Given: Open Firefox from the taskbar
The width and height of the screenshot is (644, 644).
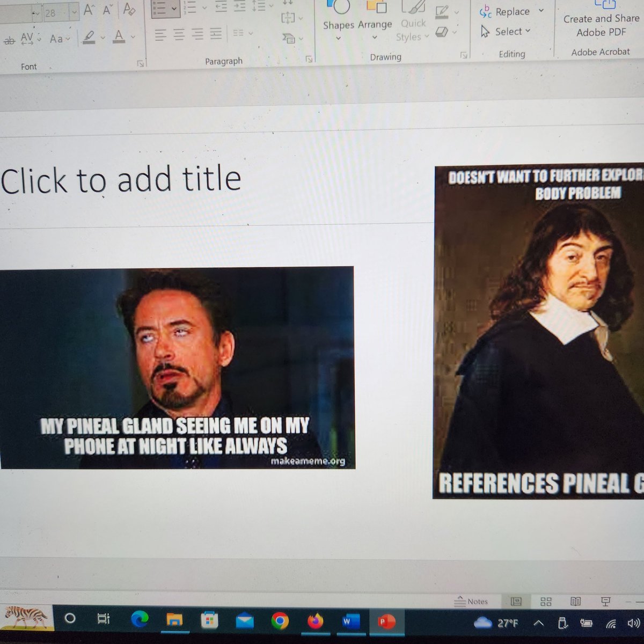Looking at the screenshot, I should [x=315, y=621].
